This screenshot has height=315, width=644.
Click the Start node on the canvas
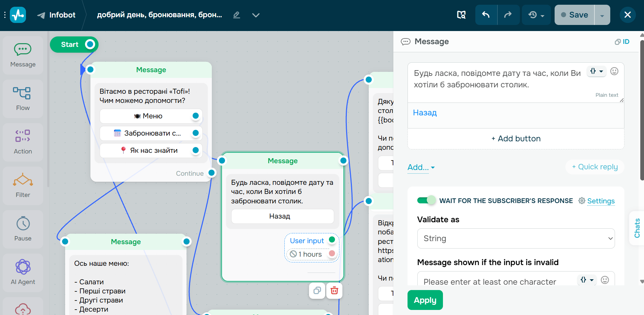click(x=74, y=45)
